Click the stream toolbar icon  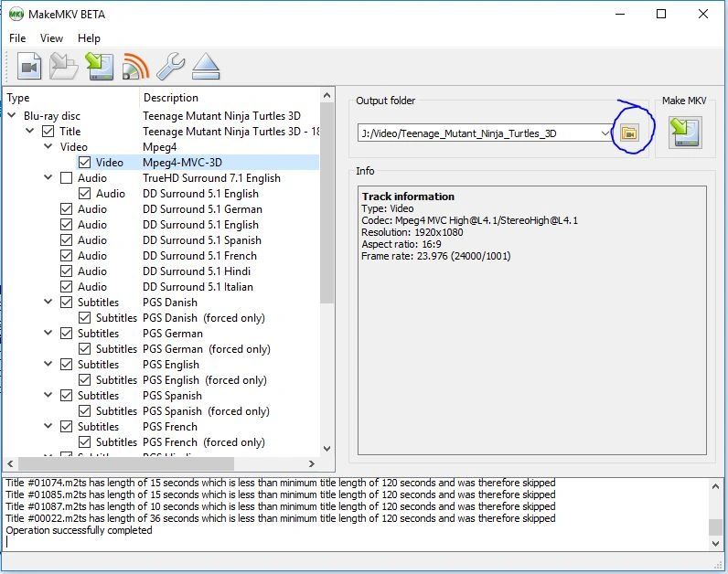(135, 67)
